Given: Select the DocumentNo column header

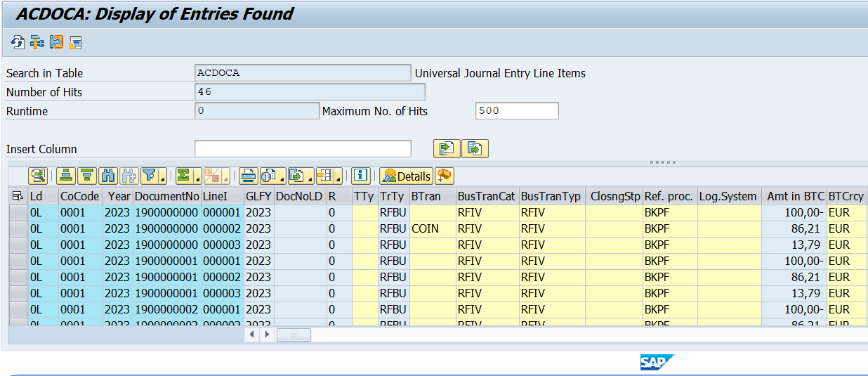Looking at the screenshot, I should [167, 196].
